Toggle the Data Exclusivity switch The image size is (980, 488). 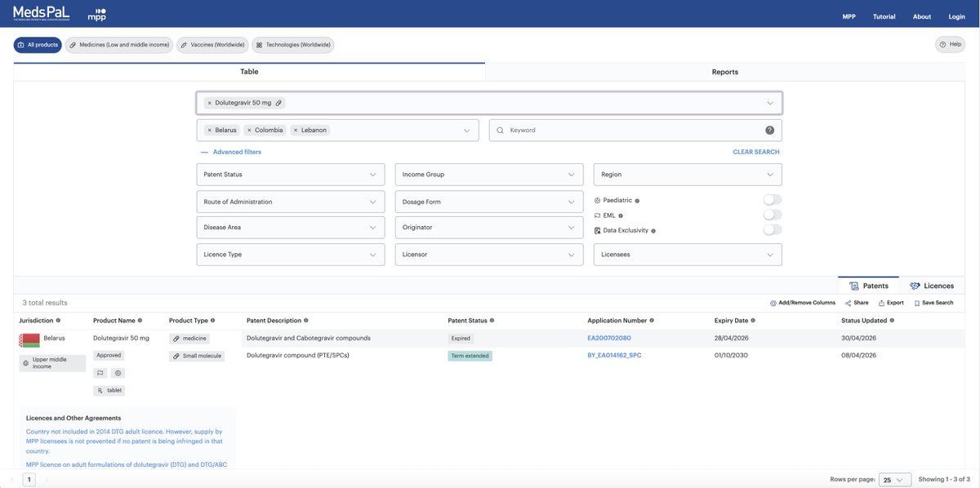pyautogui.click(x=772, y=230)
